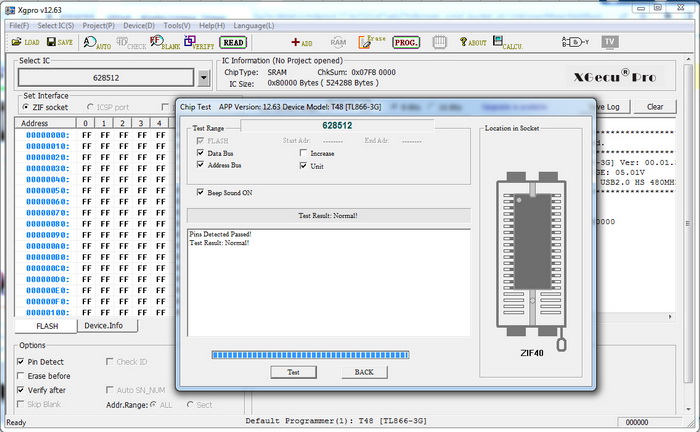This screenshot has height=432, width=700.
Task: Open the Help(H) menu
Action: point(212,25)
